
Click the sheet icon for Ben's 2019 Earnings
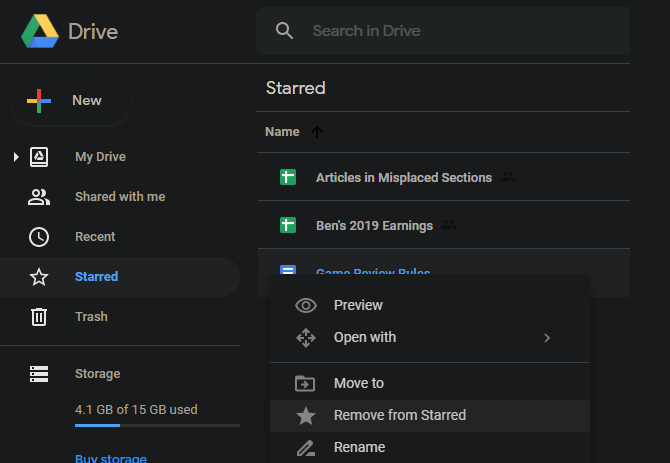pyautogui.click(x=288, y=225)
